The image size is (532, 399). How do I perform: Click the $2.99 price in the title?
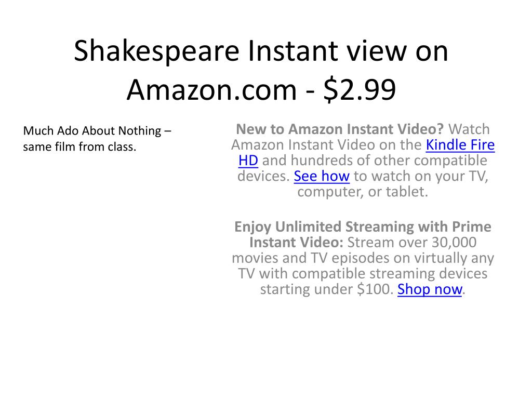click(360, 89)
